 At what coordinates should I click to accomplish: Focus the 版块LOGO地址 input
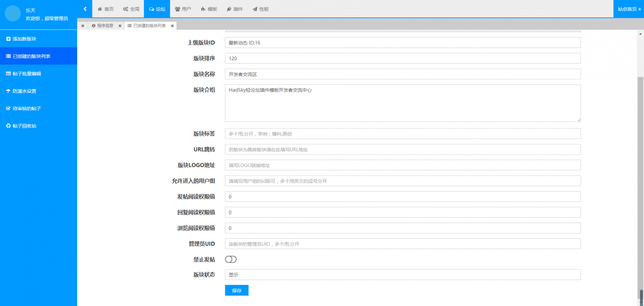pos(403,165)
